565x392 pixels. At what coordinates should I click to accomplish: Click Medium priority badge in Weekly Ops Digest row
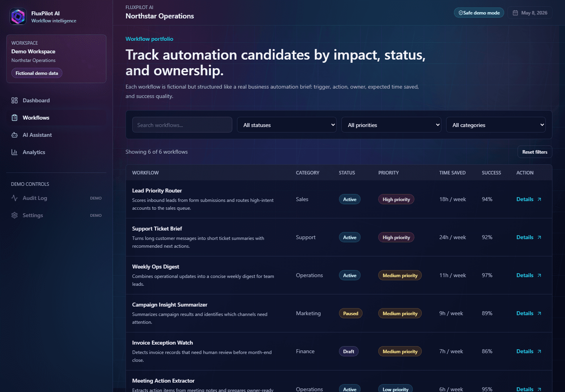point(400,276)
